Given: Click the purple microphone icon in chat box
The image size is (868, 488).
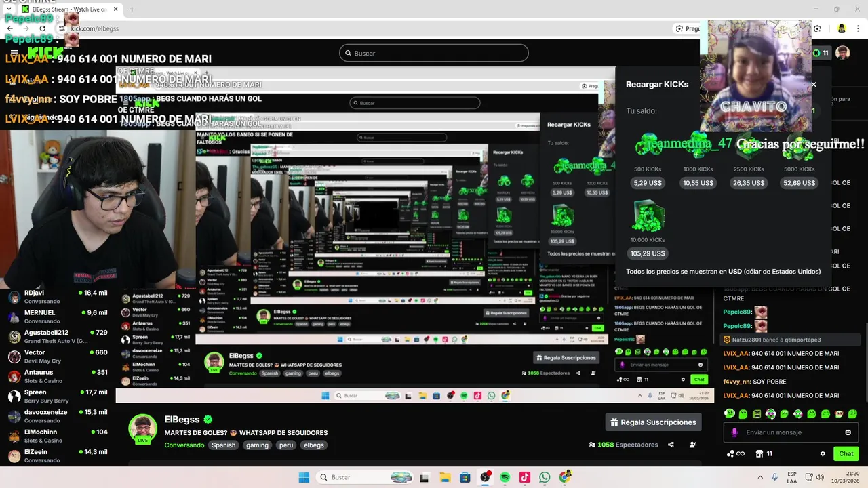Looking at the screenshot, I should pyautogui.click(x=734, y=432).
